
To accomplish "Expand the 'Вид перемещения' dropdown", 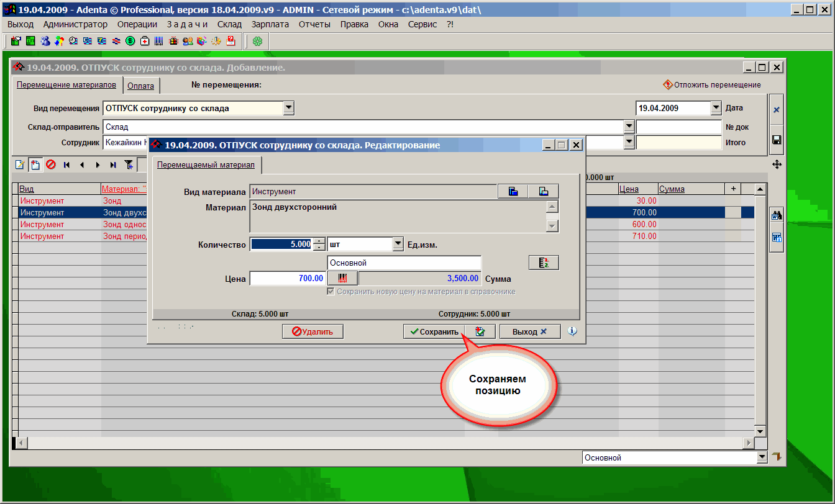I will [288, 108].
